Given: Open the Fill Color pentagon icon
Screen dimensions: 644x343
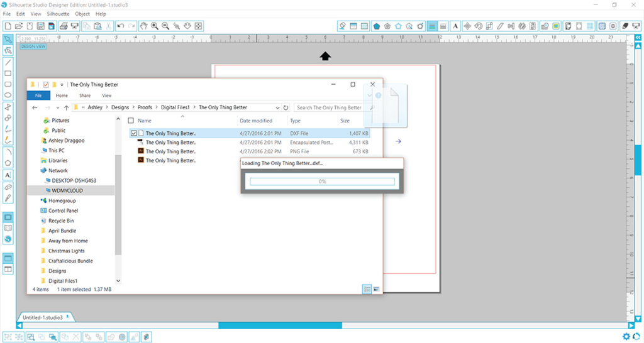Looking at the screenshot, I should 376,26.
